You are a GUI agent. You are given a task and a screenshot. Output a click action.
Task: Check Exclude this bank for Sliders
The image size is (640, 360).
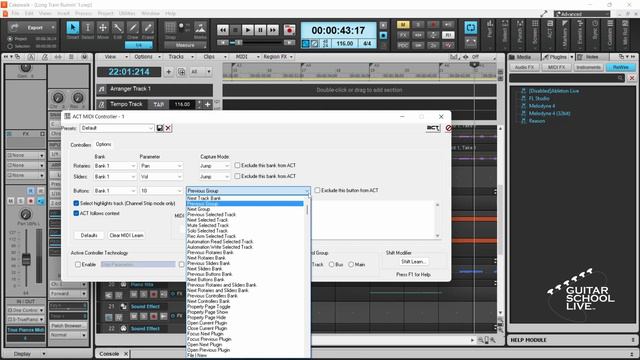237,176
